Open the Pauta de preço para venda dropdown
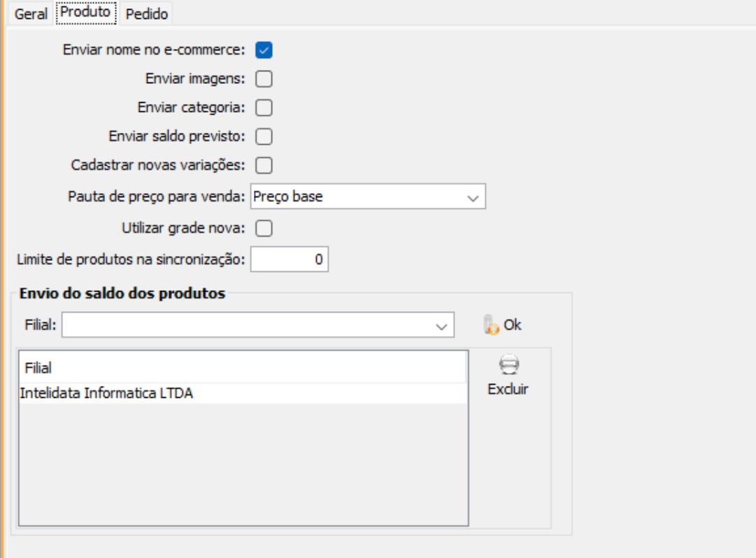The width and height of the screenshot is (756, 558). 473,198
